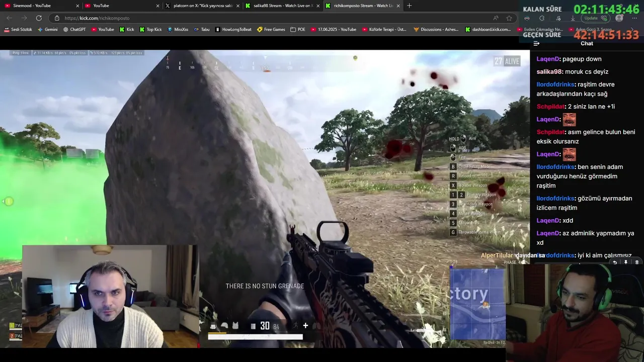Open the browser settings three-dot menu
Image resolution: width=644 pixels, height=362 pixels.
[x=634, y=18]
